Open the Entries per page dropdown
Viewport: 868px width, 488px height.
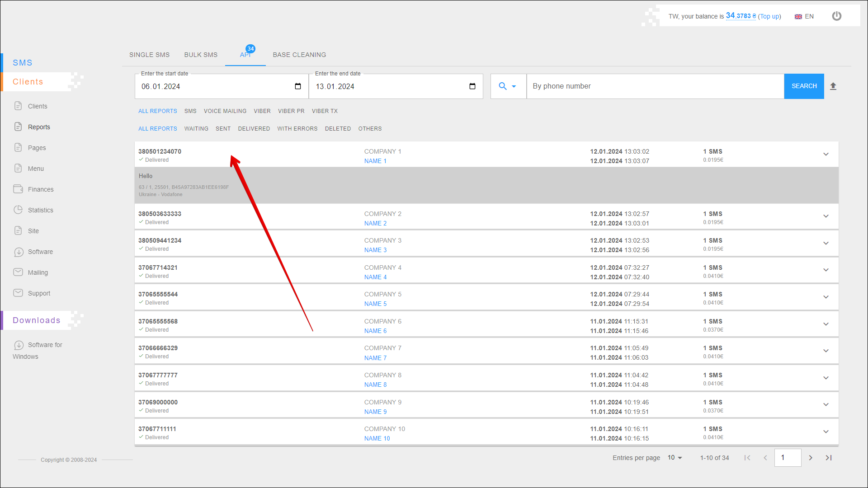(x=675, y=458)
